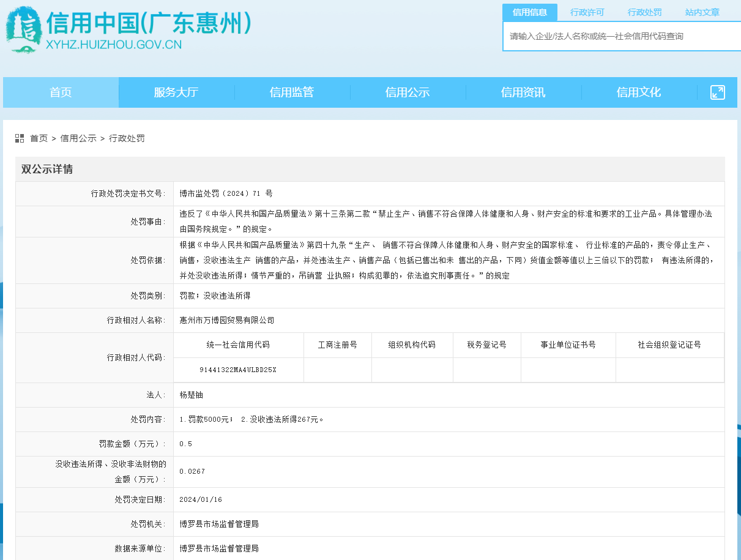Viewport: 741px width, 560px height.
Task: Click the credit code 91441322MA4ULBD25X
Action: [238, 370]
